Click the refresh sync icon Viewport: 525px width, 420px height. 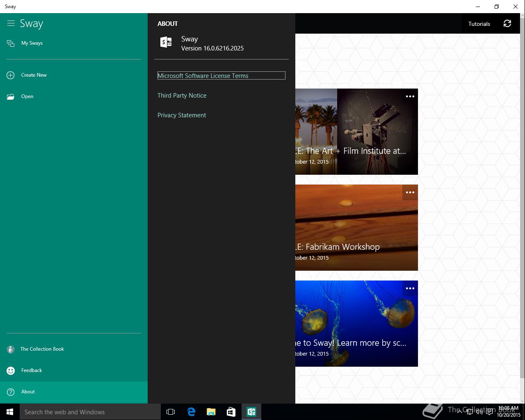point(507,23)
